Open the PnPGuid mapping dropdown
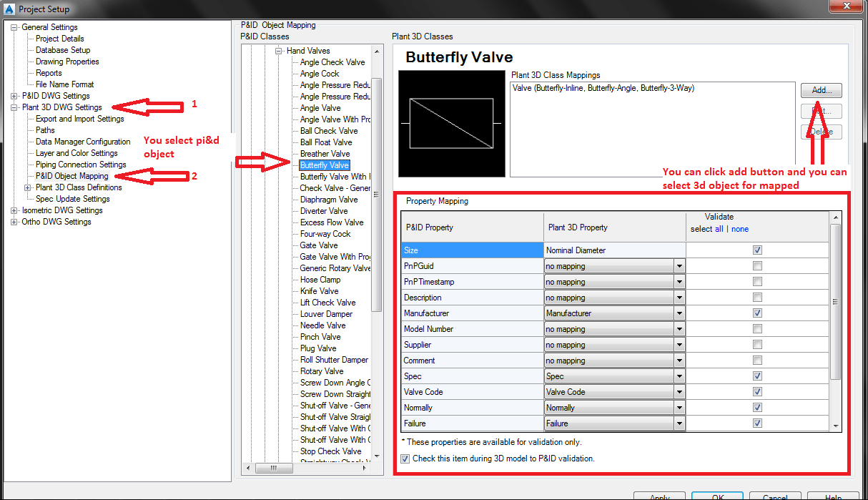Viewport: 868px width, 500px height. point(679,266)
